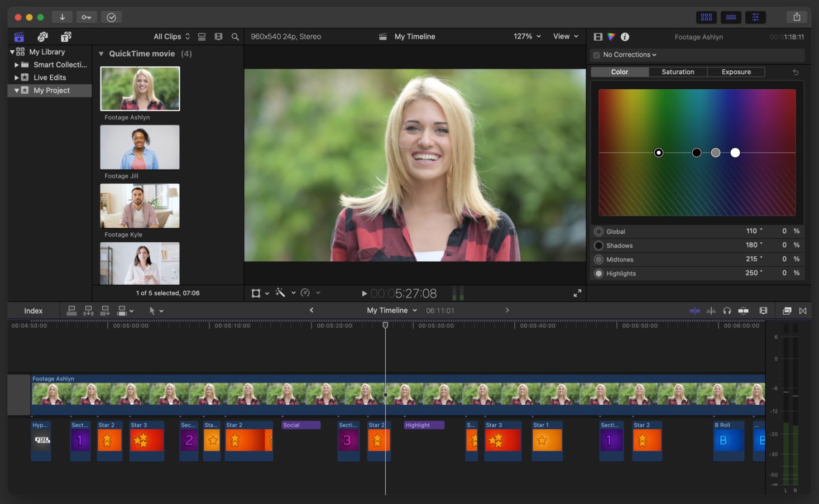Image resolution: width=819 pixels, height=504 pixels.
Task: Select the Footage Jill clip thumbnail
Action: click(140, 147)
